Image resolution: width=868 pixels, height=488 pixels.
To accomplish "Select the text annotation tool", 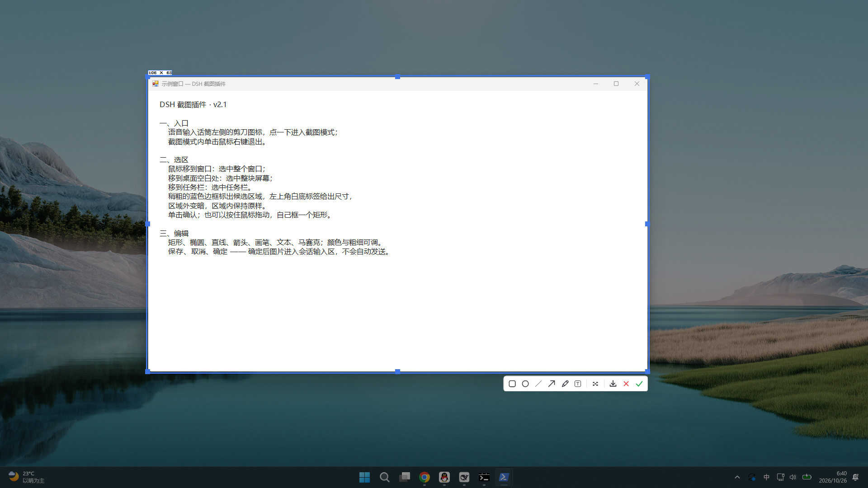I will (578, 384).
